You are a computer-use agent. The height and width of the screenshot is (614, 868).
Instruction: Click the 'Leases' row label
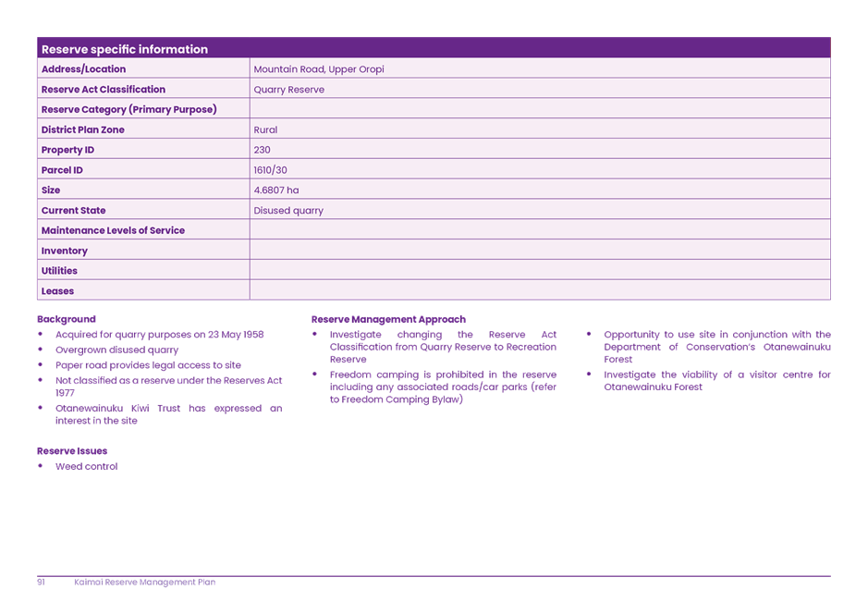(57, 291)
